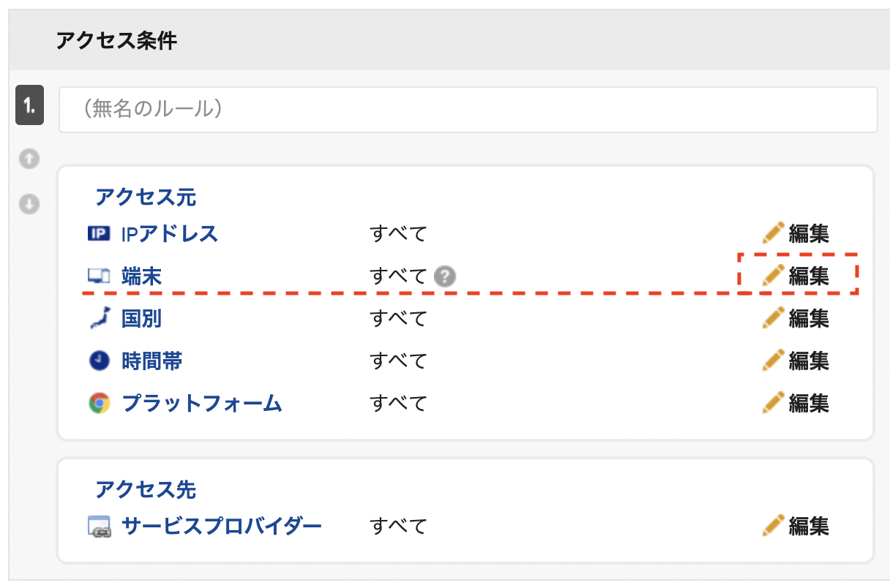890x588 pixels.
Task: Open the サービスプロバイダー link
Action: (222, 526)
